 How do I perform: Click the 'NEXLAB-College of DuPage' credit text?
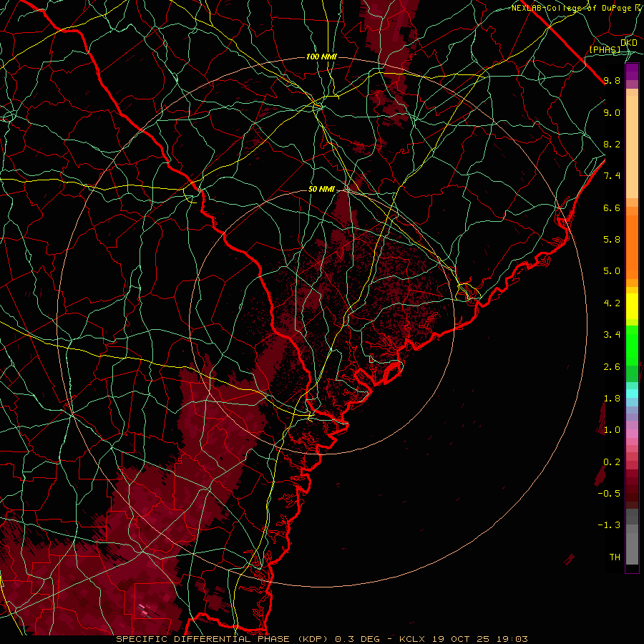(571, 8)
